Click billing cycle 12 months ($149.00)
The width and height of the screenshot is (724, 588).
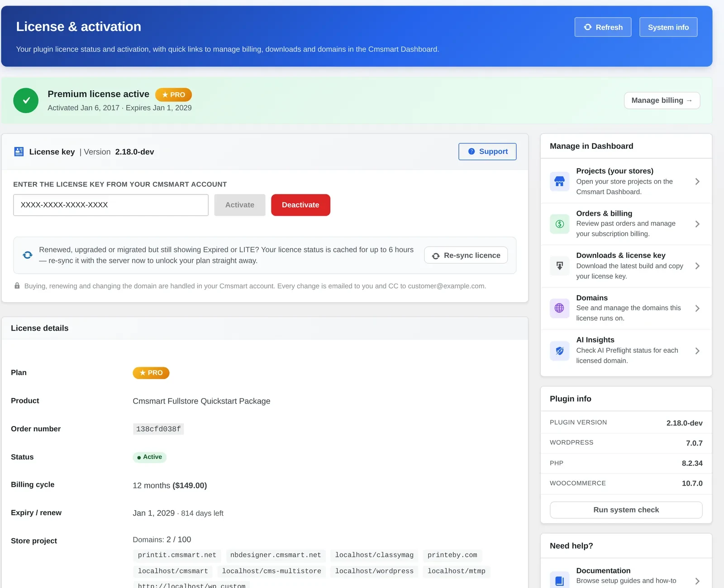pos(170,485)
